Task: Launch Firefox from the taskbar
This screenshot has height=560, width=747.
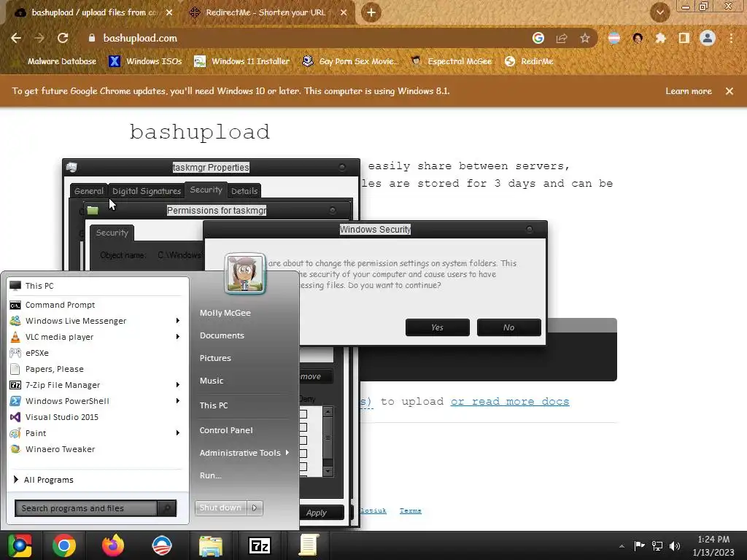Action: tap(113, 545)
